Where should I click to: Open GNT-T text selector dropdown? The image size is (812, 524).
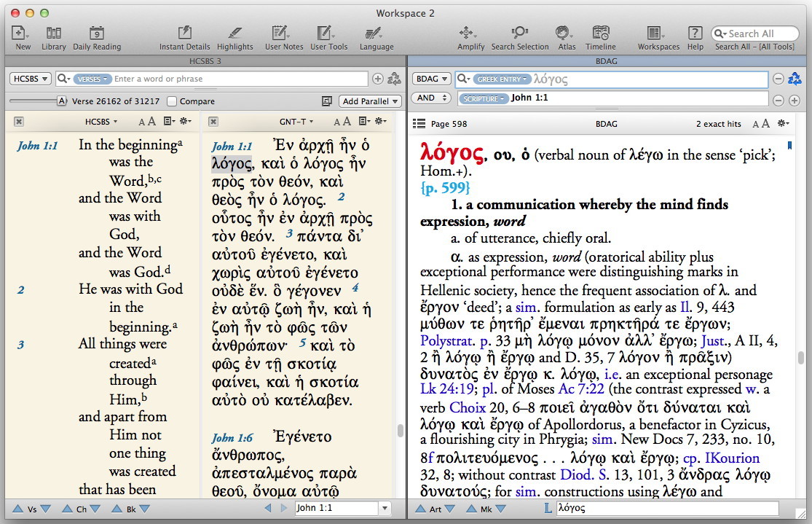[x=296, y=121]
